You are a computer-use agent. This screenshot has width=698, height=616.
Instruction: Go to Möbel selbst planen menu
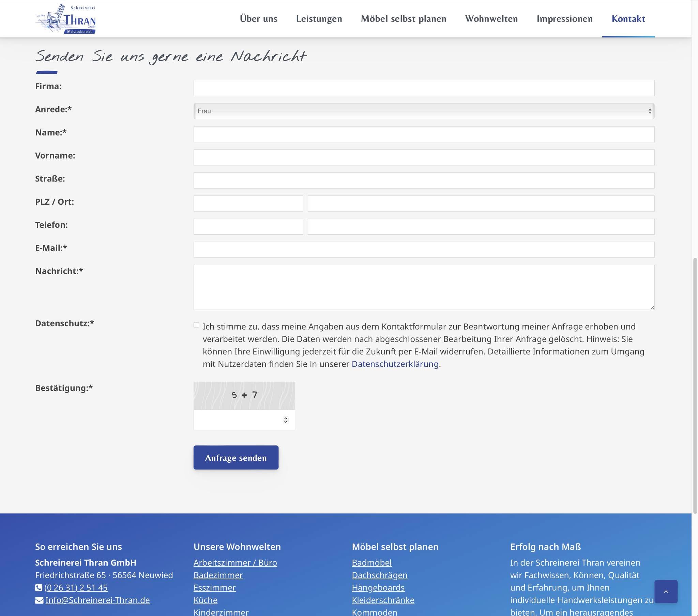click(403, 19)
